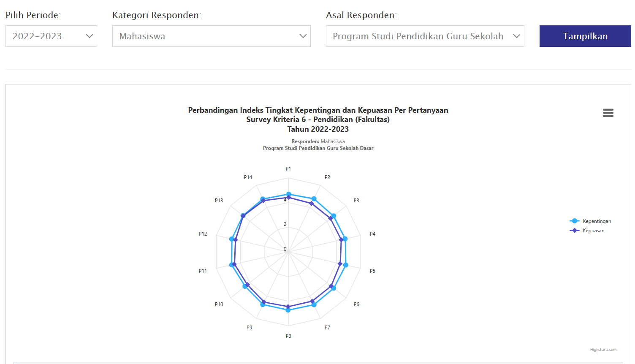Image resolution: width=635 pixels, height=364 pixels.
Task: Click the P11 axis label on radar chart
Action: pos(203,271)
